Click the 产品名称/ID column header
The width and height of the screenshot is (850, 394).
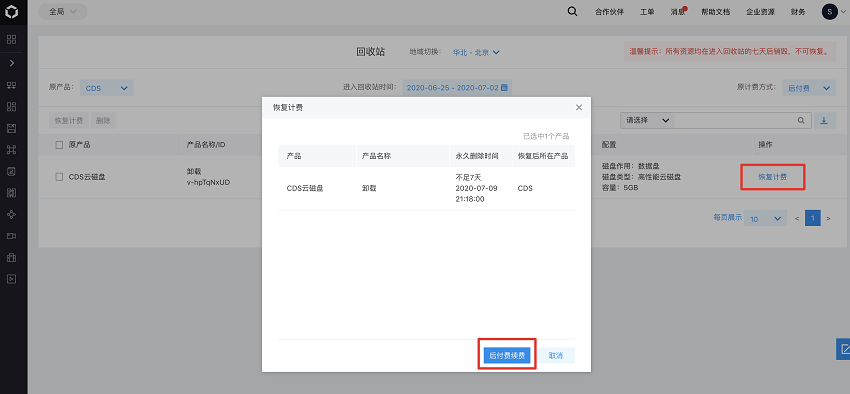coord(205,145)
